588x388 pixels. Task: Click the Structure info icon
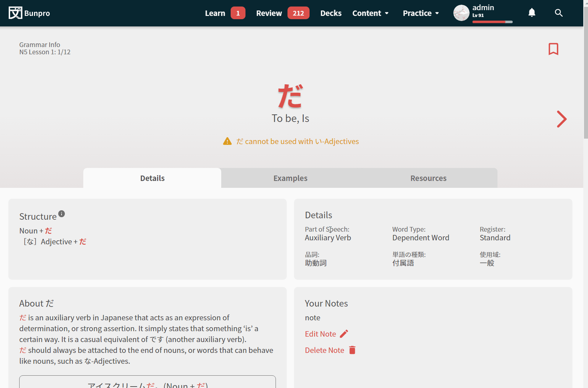click(62, 214)
